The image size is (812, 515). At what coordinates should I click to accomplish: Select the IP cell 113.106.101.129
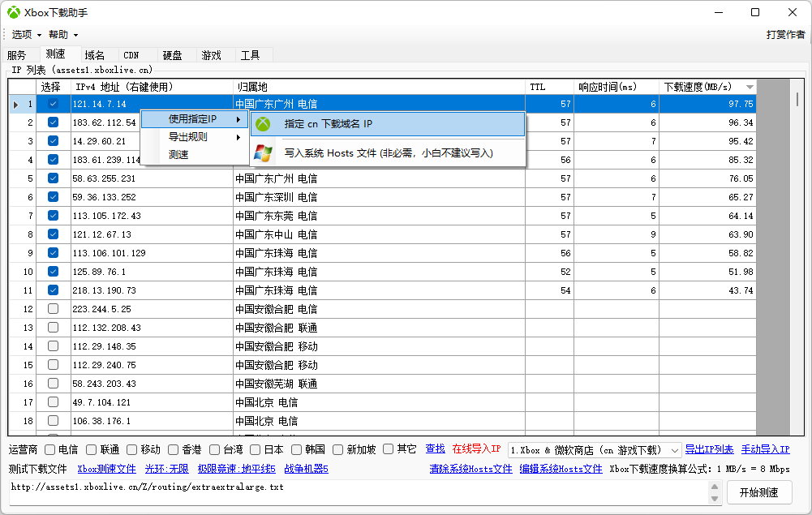click(x=153, y=253)
